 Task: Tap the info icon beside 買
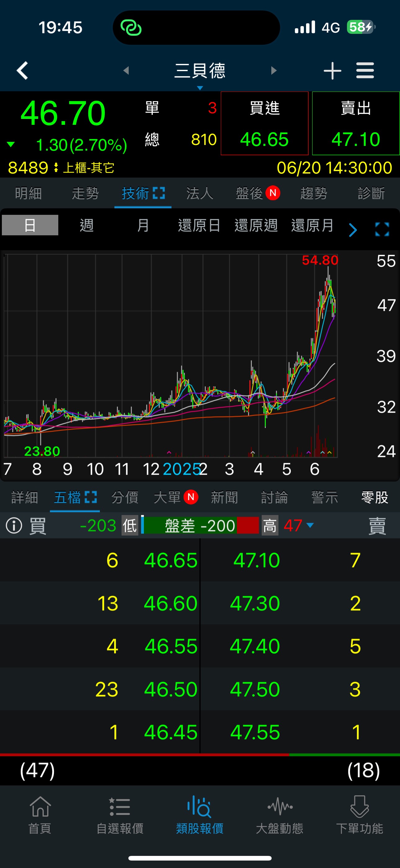coord(14,525)
